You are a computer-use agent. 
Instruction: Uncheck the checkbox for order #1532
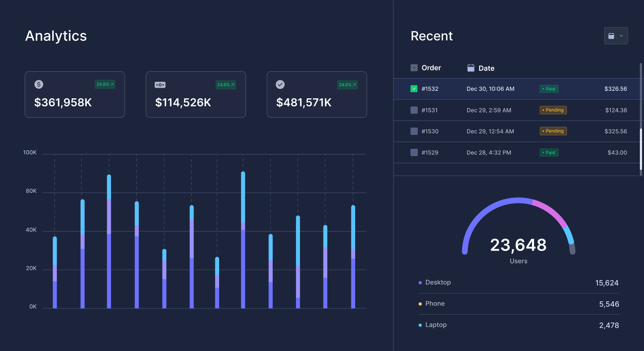tap(414, 89)
